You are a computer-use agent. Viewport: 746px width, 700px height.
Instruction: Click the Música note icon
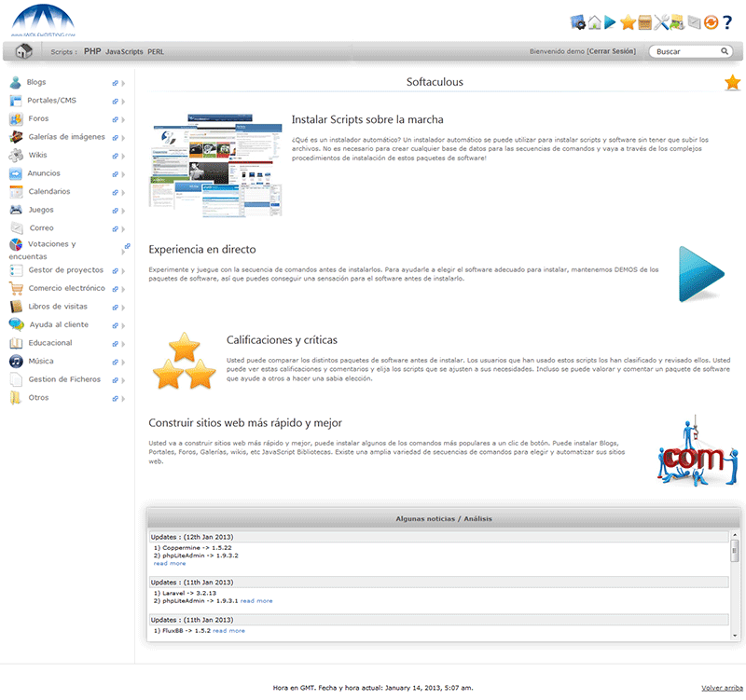coord(16,362)
